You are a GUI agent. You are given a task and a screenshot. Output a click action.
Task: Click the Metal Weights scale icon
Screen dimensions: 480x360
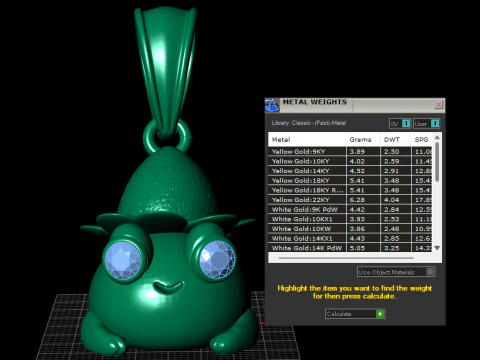tap(272, 105)
